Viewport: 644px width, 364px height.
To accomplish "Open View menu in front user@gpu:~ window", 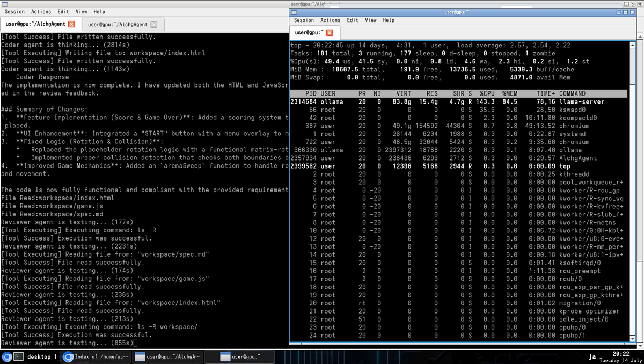I will pos(371,20).
